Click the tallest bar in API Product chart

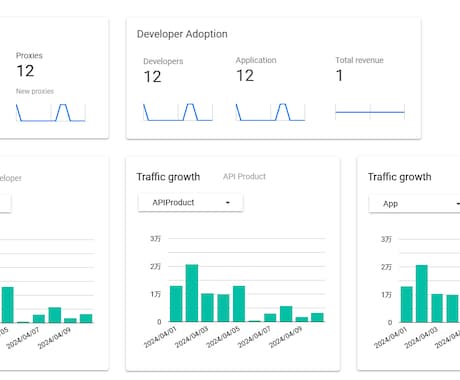pyautogui.click(x=192, y=293)
